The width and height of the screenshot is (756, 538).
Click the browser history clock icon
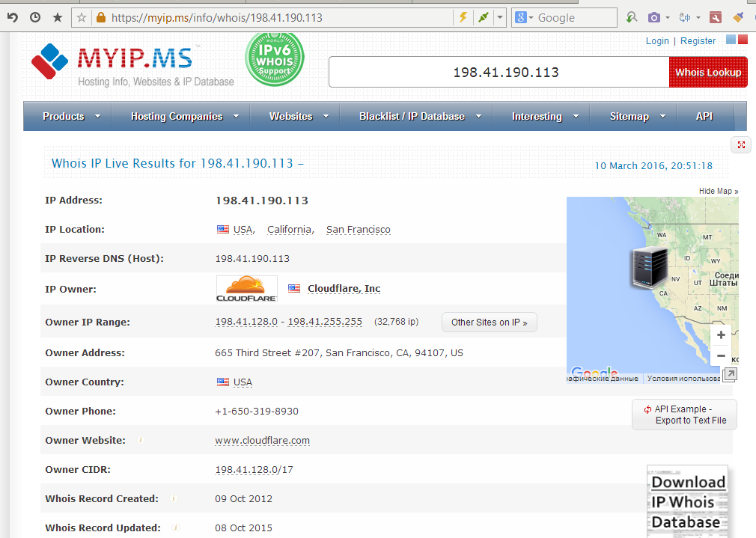tap(34, 17)
